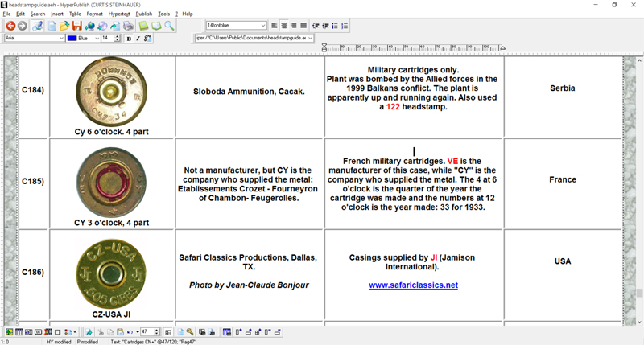Open the 14fontblue style dropdown
Image resolution: width=644 pixels, height=345 pixels.
pos(263,26)
